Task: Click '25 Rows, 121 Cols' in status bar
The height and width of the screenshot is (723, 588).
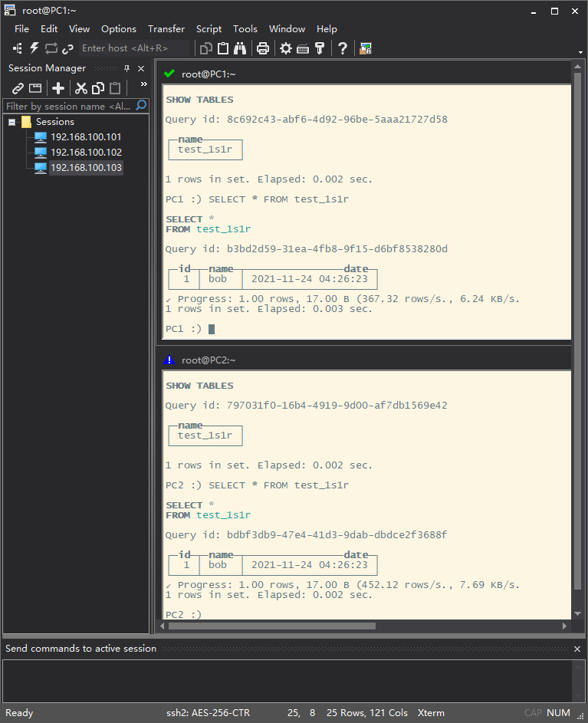Action: tap(367, 713)
